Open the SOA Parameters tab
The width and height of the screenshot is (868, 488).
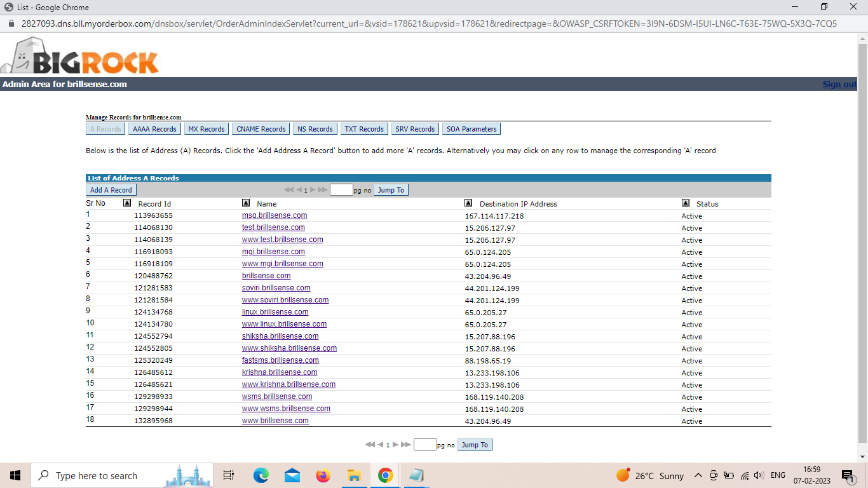click(471, 129)
